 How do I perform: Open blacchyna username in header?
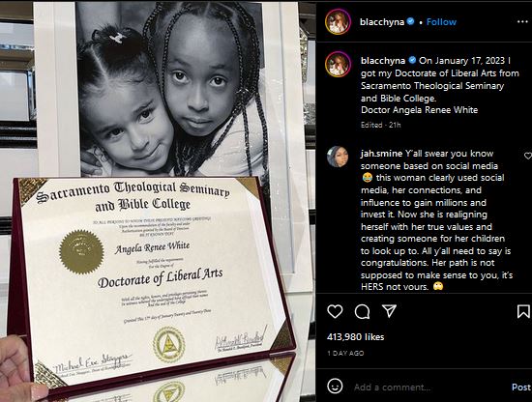[382, 22]
